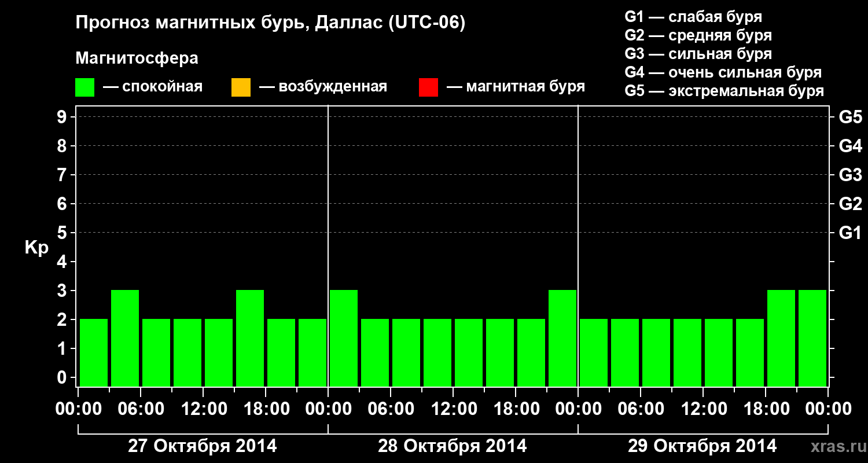
Task: Click the Kp 3 bar at 03:00–06:00 on 27 Октября
Action: (x=125, y=338)
